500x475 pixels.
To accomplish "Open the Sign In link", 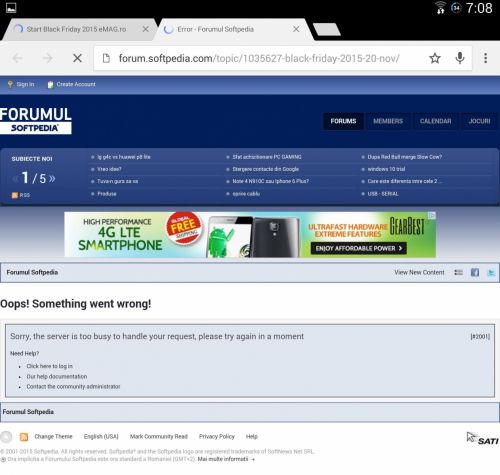I will point(21,84).
